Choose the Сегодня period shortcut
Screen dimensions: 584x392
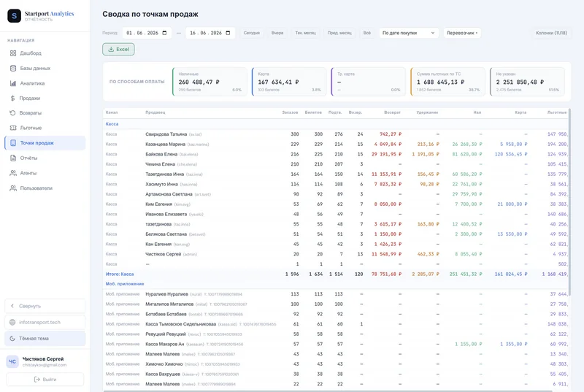tap(251, 33)
